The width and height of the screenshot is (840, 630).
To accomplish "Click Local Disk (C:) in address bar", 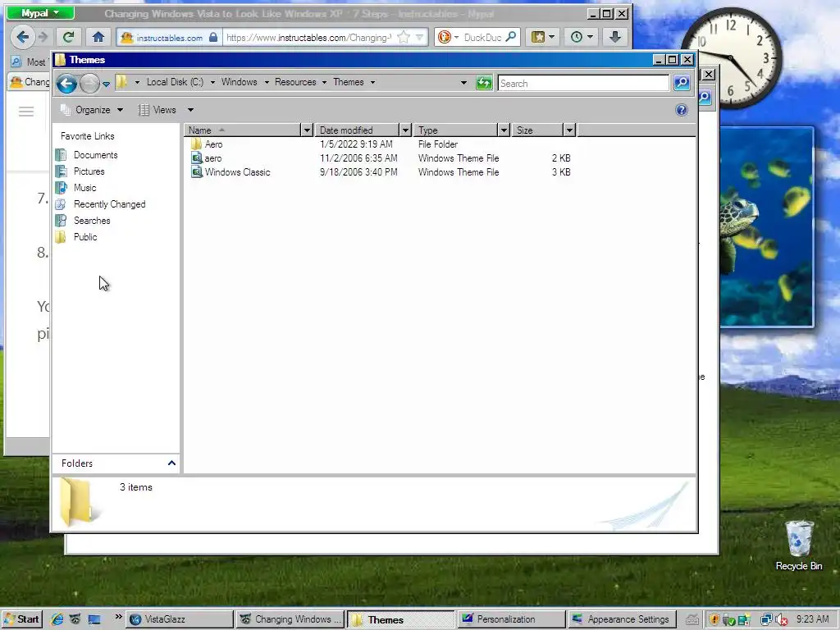I will (176, 82).
